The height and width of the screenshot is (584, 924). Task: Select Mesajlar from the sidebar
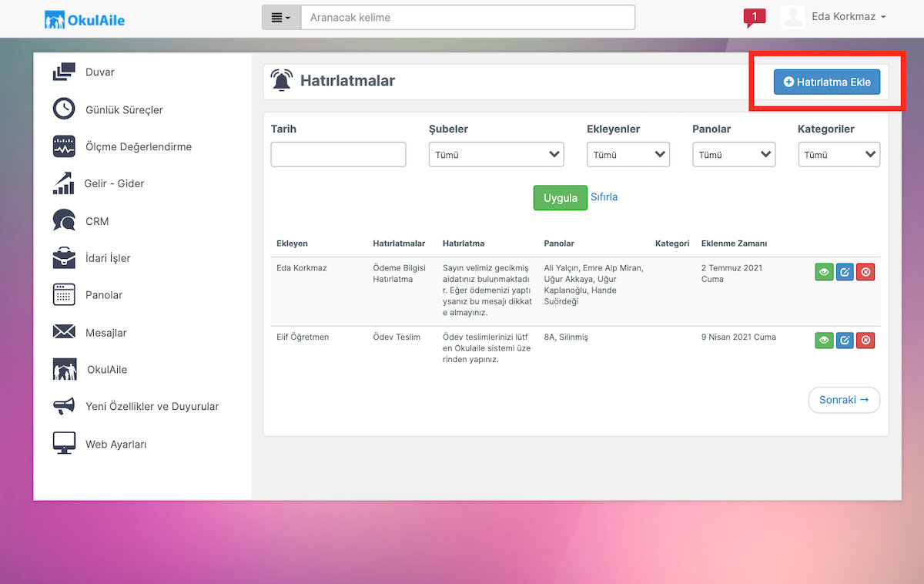(106, 333)
